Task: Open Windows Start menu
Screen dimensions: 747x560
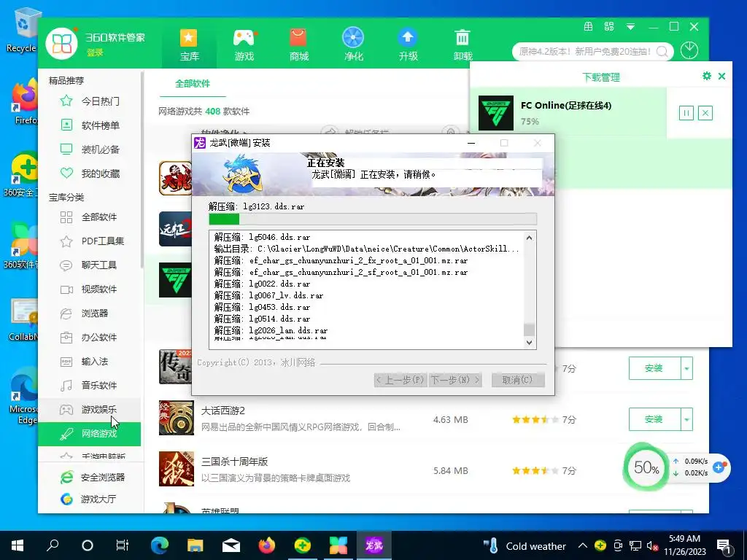Action: 18,545
